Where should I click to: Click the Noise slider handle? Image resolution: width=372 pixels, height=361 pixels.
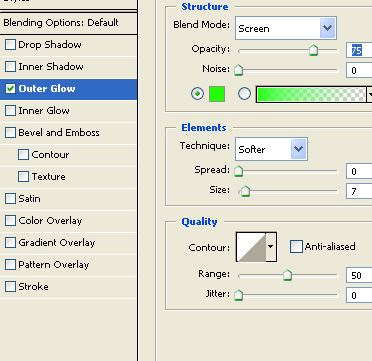pyautogui.click(x=238, y=70)
